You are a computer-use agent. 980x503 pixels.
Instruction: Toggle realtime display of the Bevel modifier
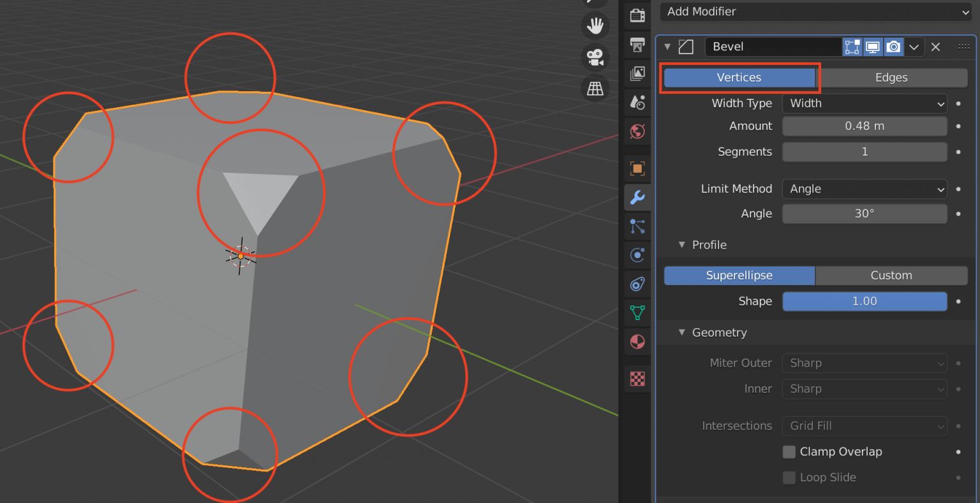[x=872, y=46]
